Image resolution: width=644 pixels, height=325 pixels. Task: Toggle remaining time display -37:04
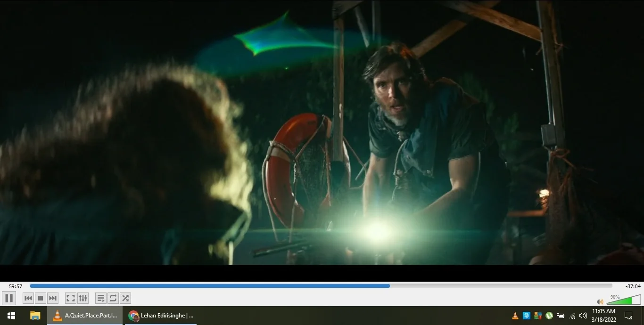tap(633, 286)
